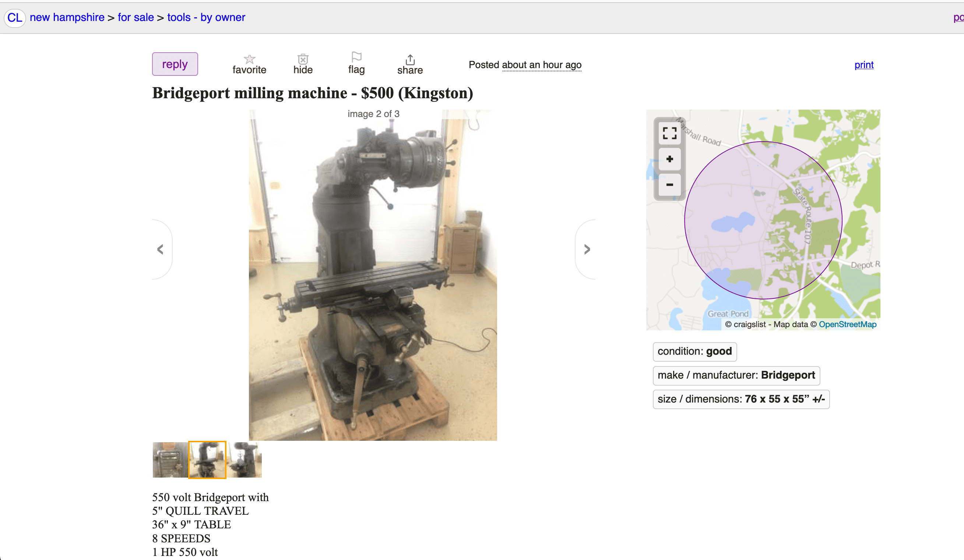Flag this posting

[x=356, y=63]
